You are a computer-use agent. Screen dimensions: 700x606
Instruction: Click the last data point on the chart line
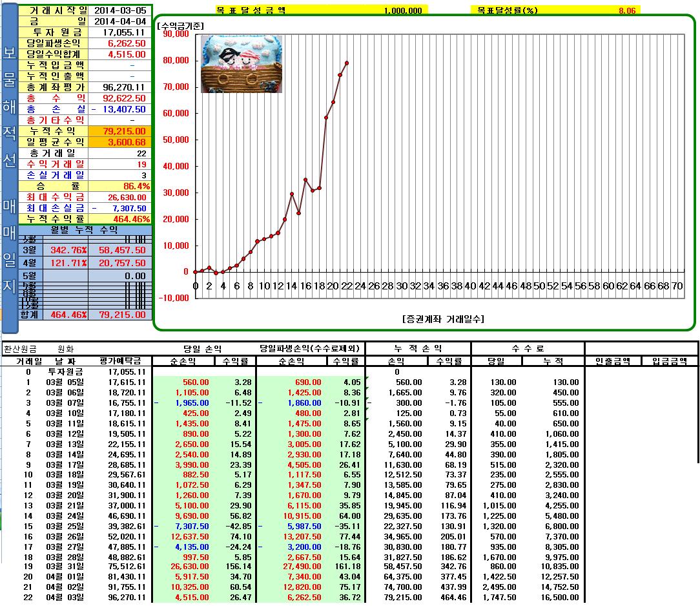347,63
